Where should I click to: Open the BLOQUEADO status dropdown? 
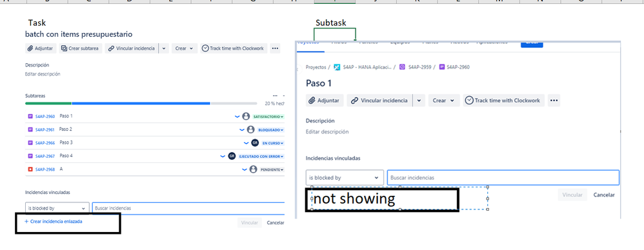[x=271, y=130]
